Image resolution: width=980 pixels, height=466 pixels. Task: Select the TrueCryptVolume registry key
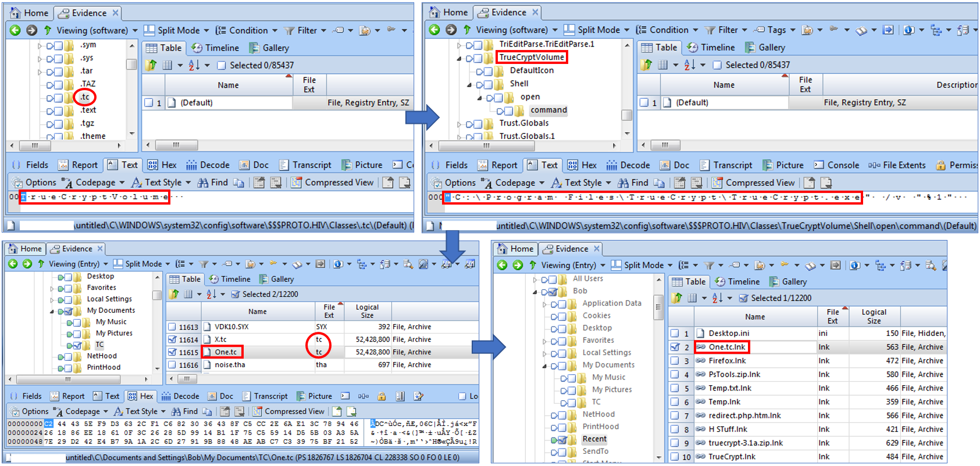[x=532, y=57]
